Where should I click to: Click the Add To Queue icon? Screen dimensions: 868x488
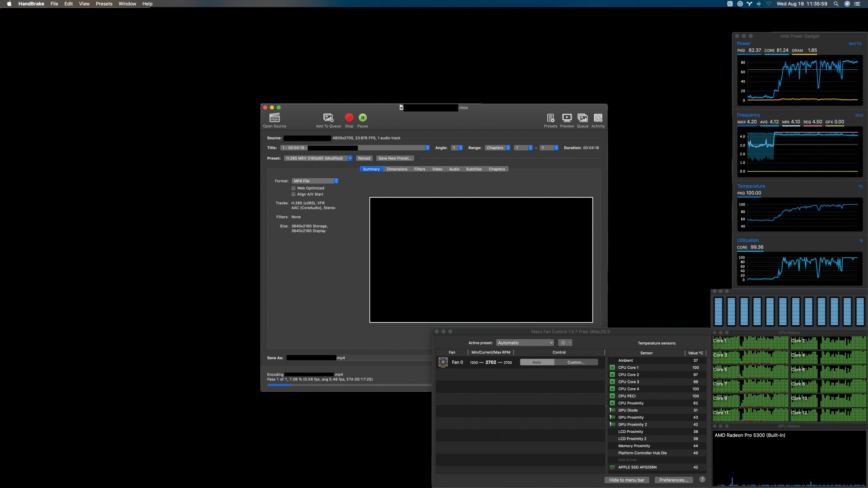pyautogui.click(x=328, y=118)
